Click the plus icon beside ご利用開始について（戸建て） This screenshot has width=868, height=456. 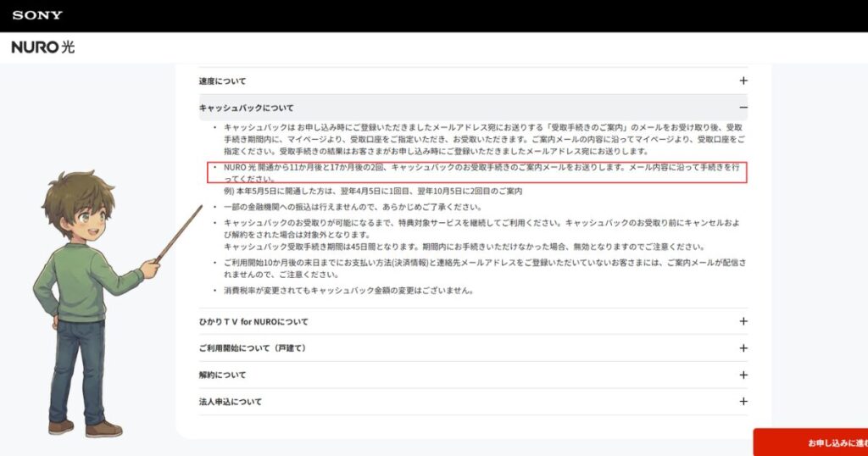pos(743,348)
